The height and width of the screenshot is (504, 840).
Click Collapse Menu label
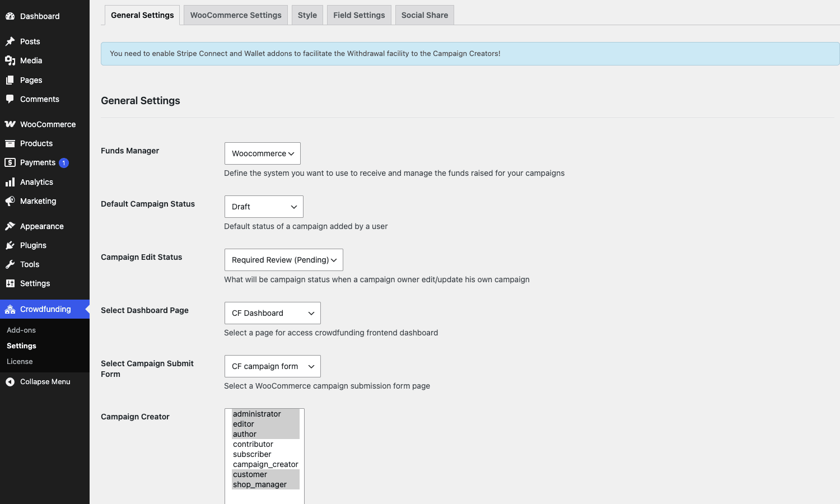45,382
